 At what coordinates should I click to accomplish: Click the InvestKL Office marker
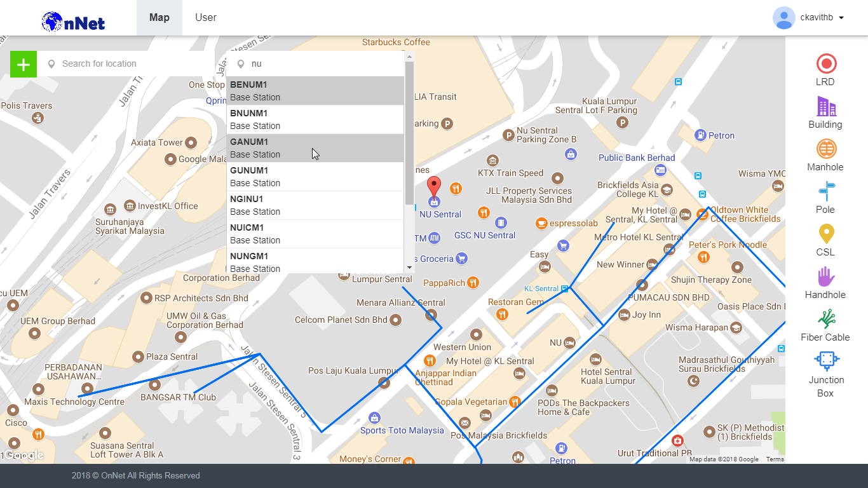(x=130, y=206)
